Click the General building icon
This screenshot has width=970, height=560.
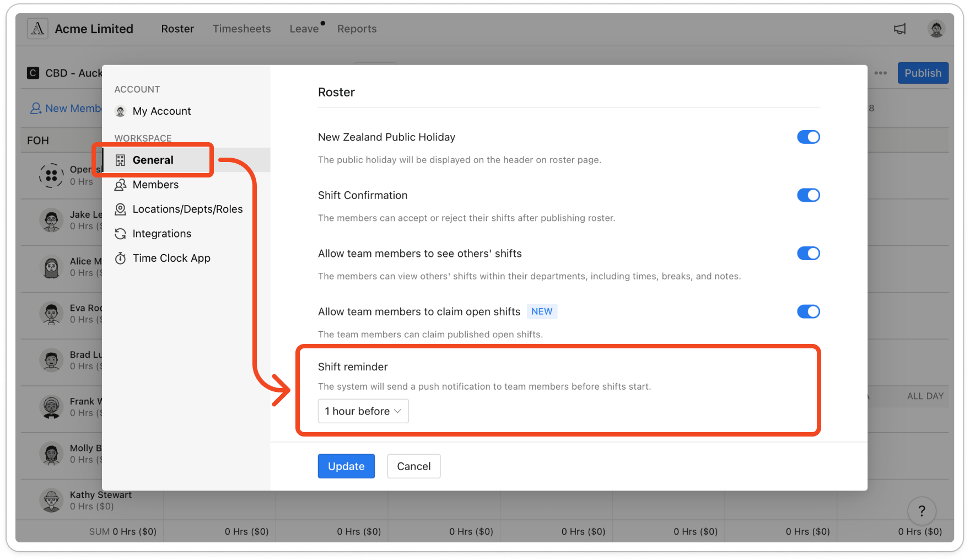120,160
